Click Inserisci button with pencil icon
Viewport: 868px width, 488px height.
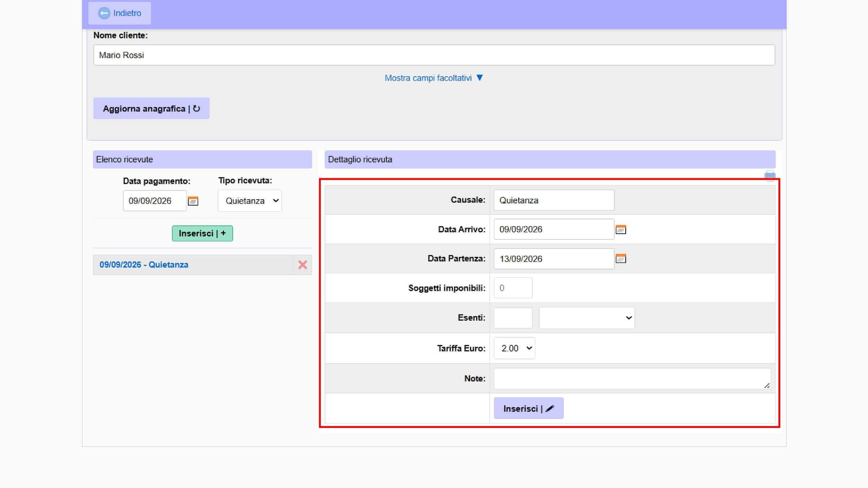pos(528,408)
